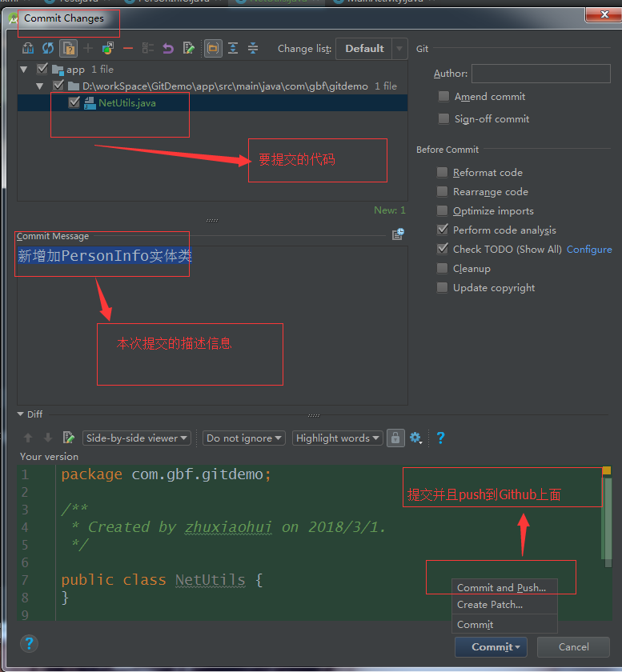
Task: Enable Amend commit option
Action: click(x=443, y=97)
